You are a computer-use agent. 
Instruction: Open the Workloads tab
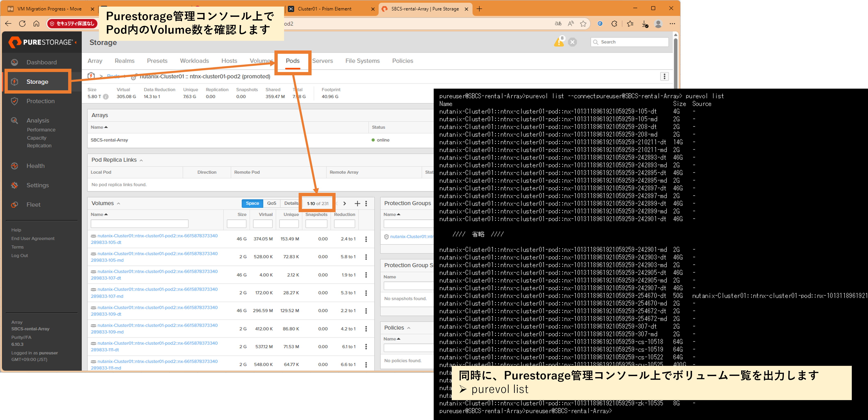[x=194, y=61]
